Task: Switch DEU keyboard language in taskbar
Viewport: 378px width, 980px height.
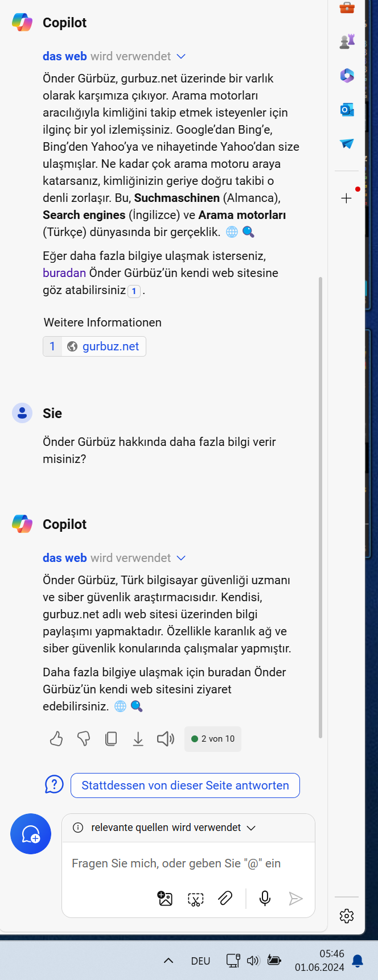Action: pos(200,961)
